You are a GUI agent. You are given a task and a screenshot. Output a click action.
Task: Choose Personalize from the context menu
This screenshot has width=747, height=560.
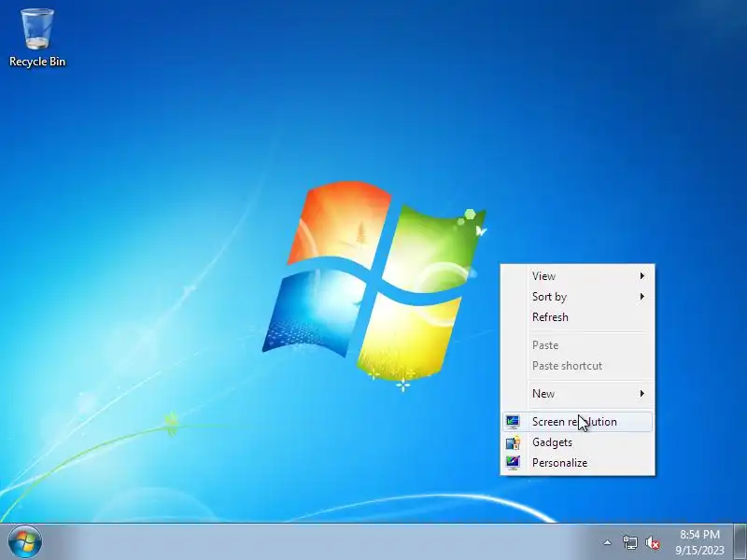[x=577, y=462]
